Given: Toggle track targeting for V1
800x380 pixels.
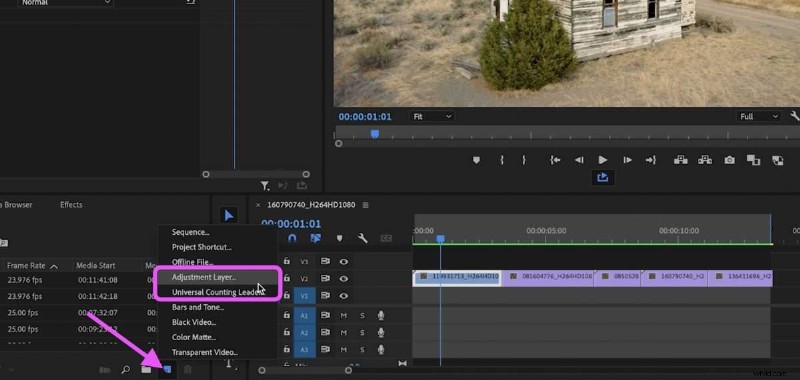Looking at the screenshot, I should click(x=305, y=296).
